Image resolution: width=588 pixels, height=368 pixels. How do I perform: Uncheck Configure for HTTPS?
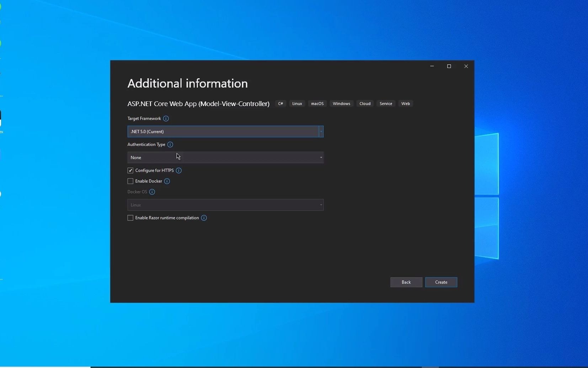pyautogui.click(x=130, y=170)
